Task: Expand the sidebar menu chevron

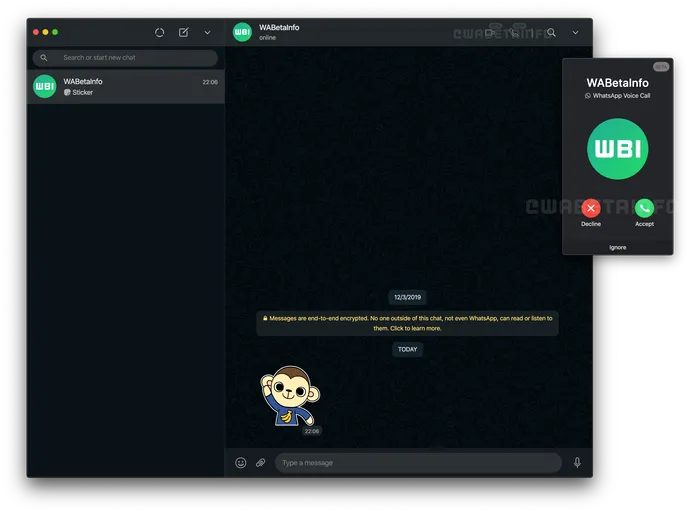Action: pyautogui.click(x=207, y=32)
